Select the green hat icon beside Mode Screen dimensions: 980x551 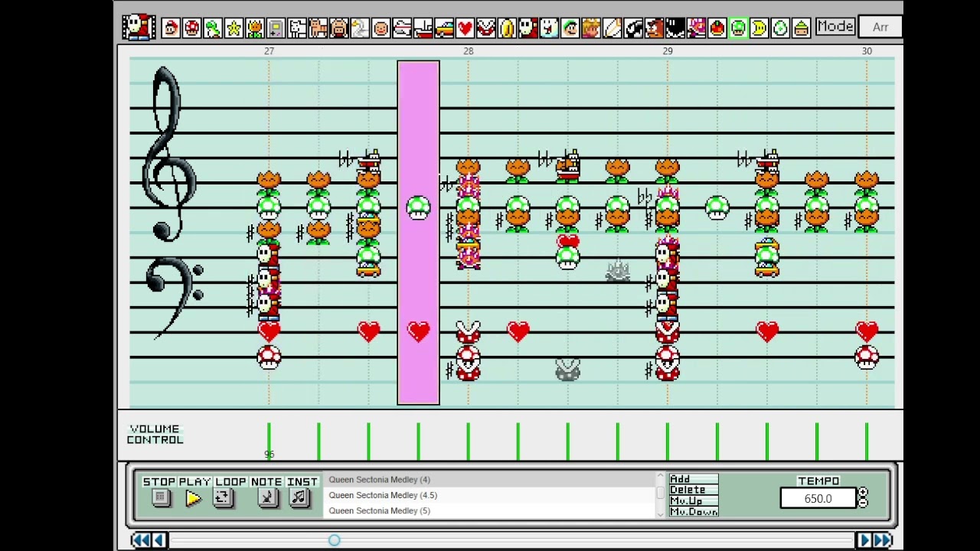[801, 28]
